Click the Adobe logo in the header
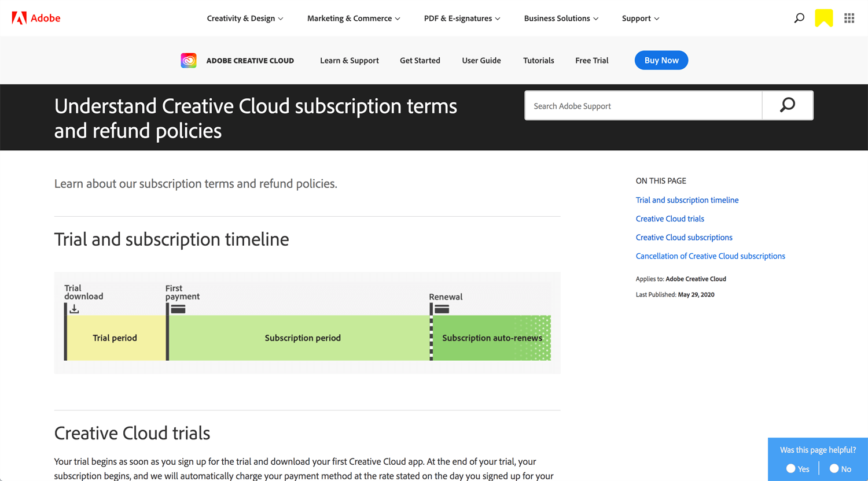Screen dimensions: 868x481 click(36, 18)
